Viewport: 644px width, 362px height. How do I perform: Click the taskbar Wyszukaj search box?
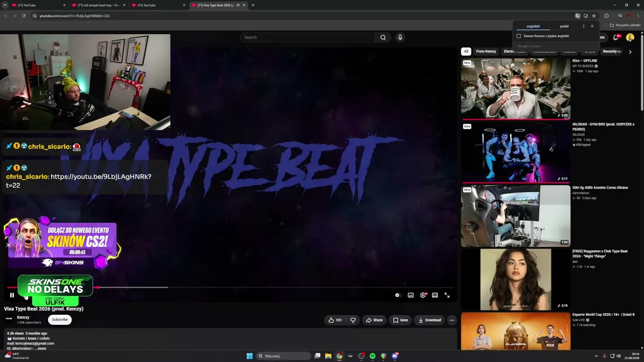[x=283, y=356]
